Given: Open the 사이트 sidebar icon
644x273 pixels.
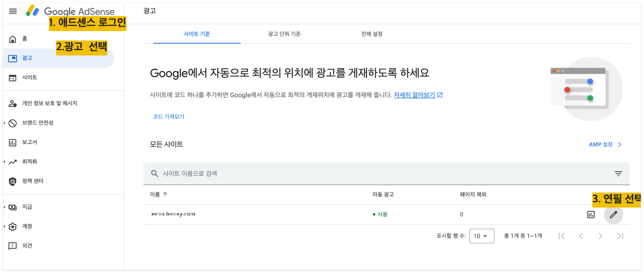Looking at the screenshot, I should [x=12, y=78].
